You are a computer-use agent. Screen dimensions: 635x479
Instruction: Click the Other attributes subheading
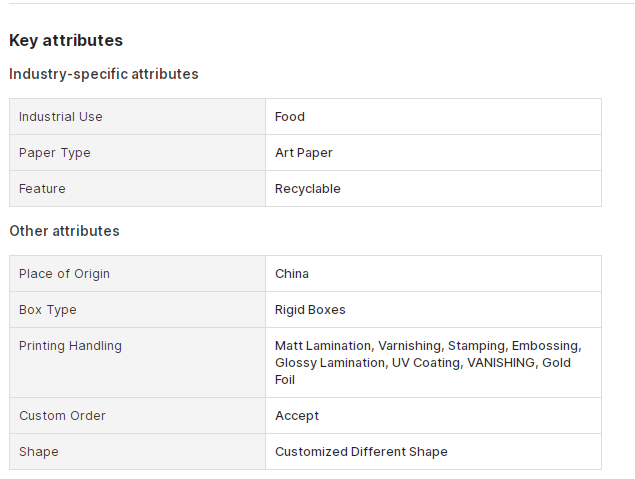[x=64, y=231]
